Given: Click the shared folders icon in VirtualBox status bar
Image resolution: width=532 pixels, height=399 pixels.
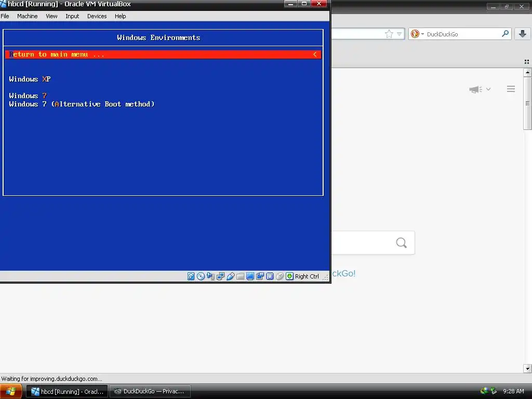Looking at the screenshot, I should pyautogui.click(x=240, y=276).
